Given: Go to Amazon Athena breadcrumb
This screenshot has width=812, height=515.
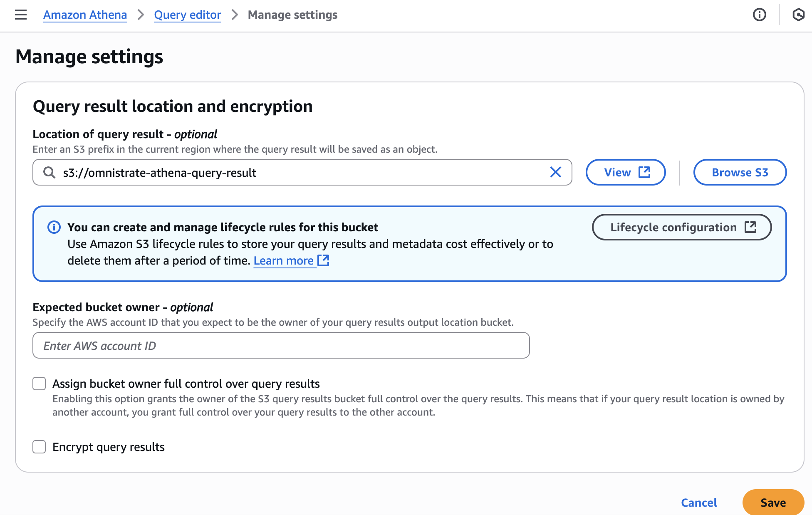Looking at the screenshot, I should (85, 15).
